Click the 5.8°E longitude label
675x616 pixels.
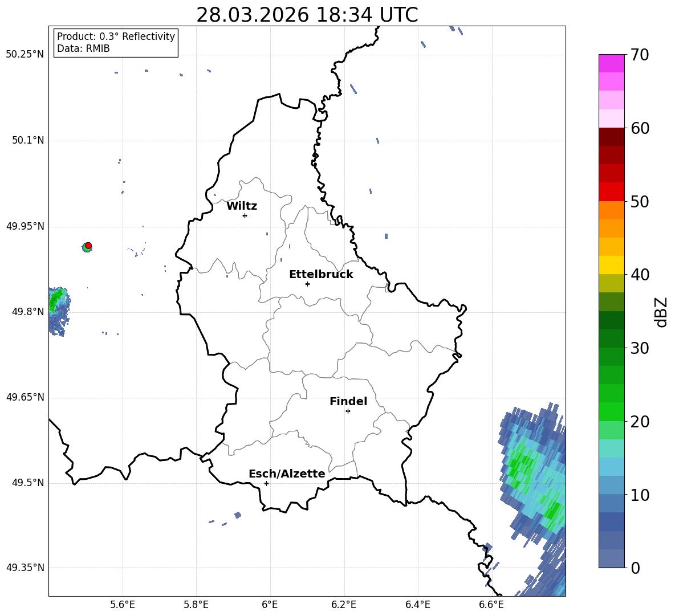click(196, 605)
